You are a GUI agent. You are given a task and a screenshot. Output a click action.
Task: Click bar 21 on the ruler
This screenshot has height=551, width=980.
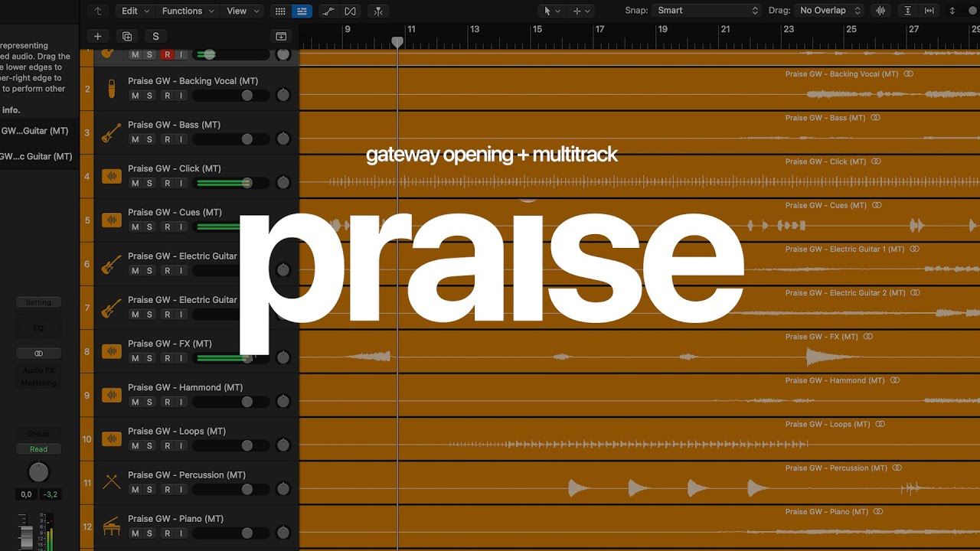[725, 29]
